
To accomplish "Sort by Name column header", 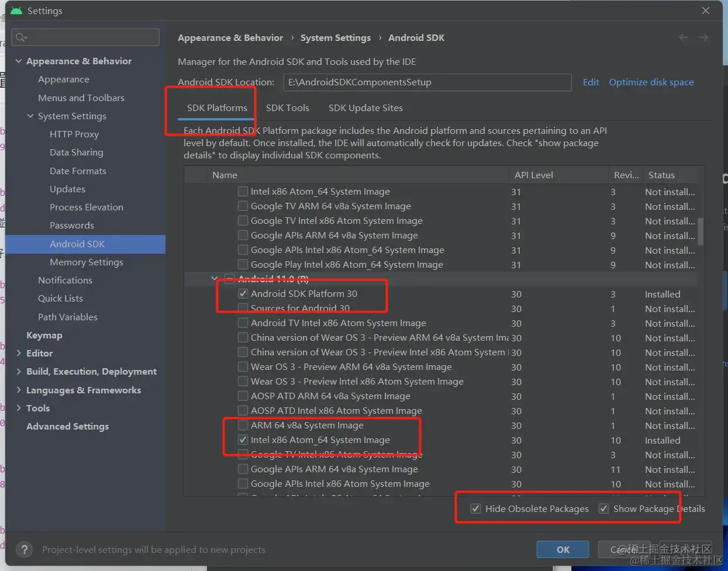I will click(x=357, y=175).
